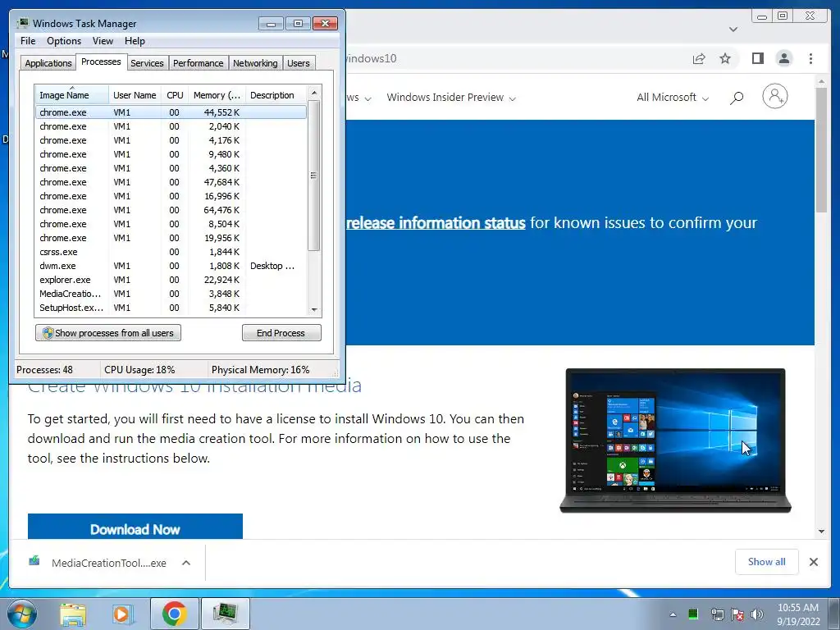
Task: Select chrome.exe using 64,476 K
Action: (171, 210)
